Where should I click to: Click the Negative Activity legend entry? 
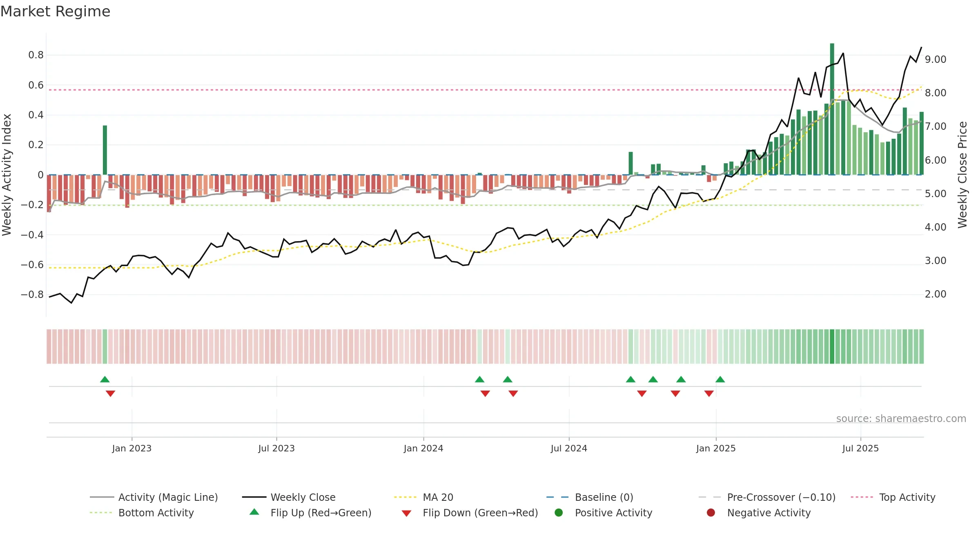(x=758, y=513)
